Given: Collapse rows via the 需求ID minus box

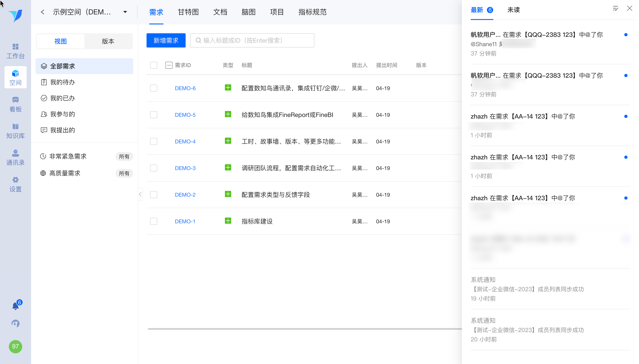Looking at the screenshot, I should [x=169, y=65].
